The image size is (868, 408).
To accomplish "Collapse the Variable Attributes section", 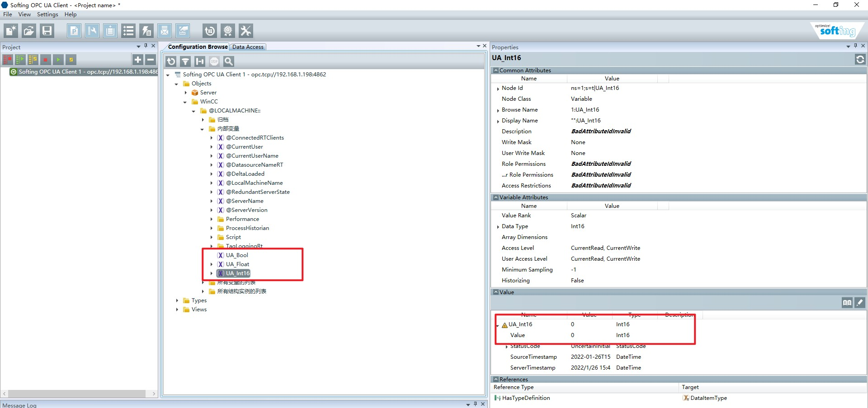I will tap(496, 197).
